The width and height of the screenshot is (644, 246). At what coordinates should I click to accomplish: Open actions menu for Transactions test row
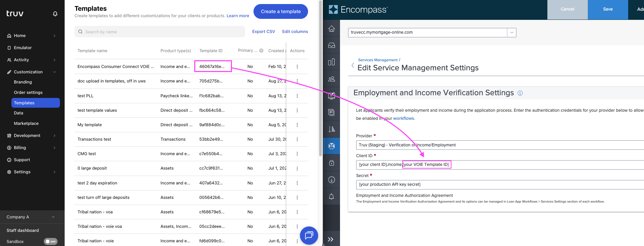297,139
